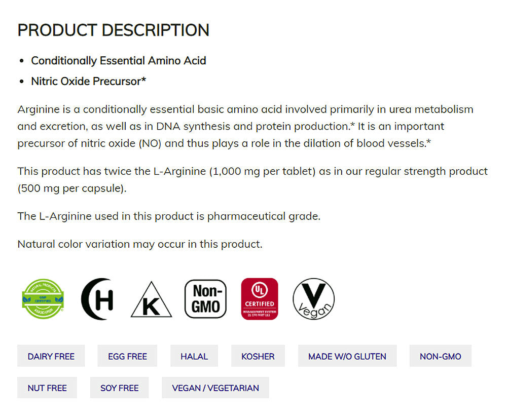Click the Non-GMO badge icon
The width and height of the screenshot is (507, 420).
205,299
